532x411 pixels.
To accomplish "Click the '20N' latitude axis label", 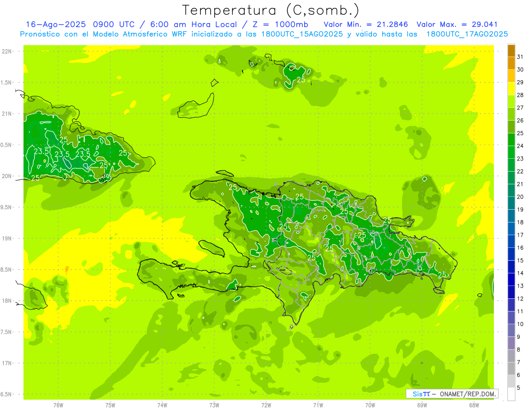I will [x=7, y=176].
